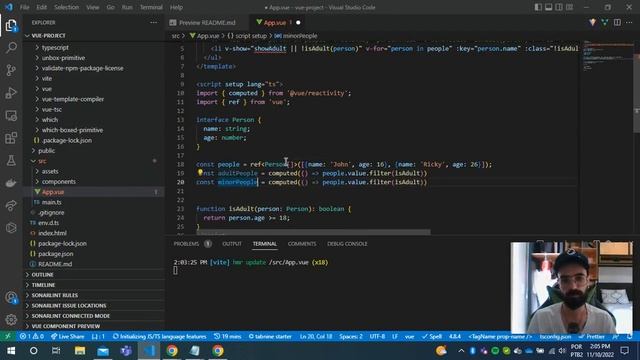Click tsconfig.json status bar item
This screenshot has height=360, width=640.
click(555, 337)
